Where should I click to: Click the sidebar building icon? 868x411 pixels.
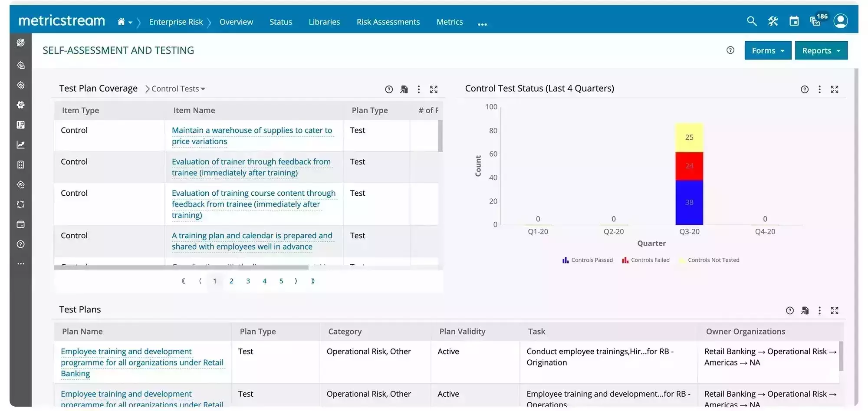click(20, 165)
